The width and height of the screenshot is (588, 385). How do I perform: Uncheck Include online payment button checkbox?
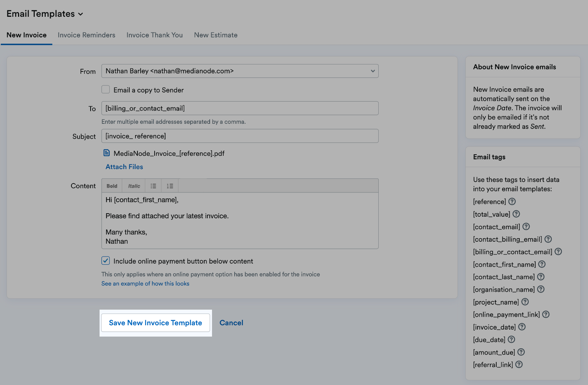pyautogui.click(x=106, y=261)
